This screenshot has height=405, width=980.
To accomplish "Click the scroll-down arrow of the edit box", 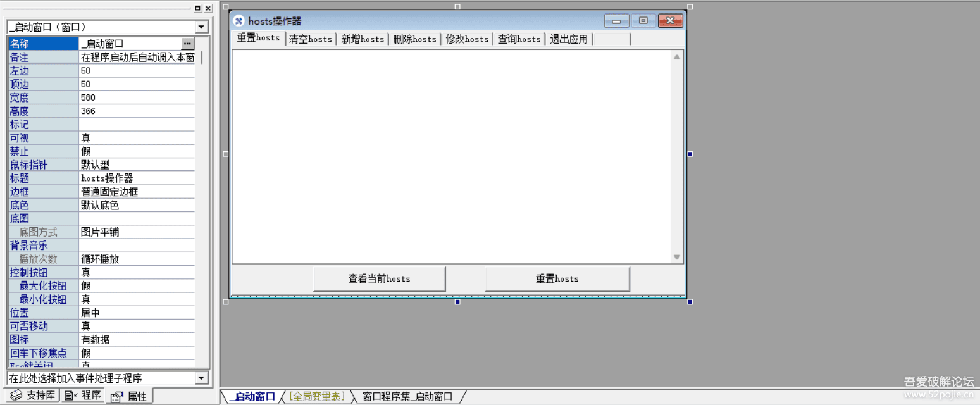I will (676, 257).
